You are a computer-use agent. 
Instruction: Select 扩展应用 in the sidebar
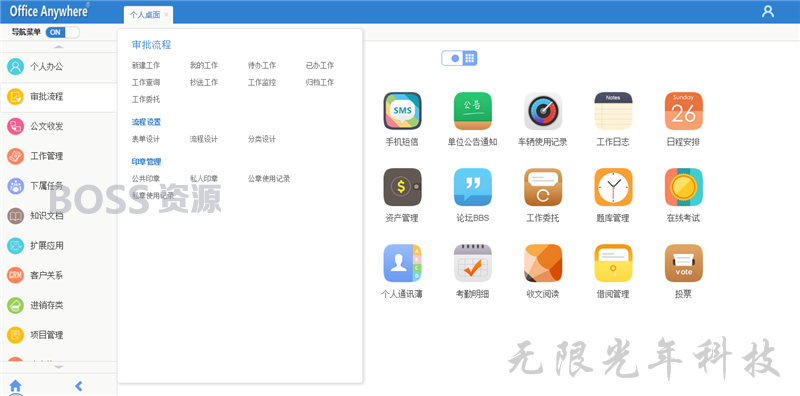(x=59, y=245)
